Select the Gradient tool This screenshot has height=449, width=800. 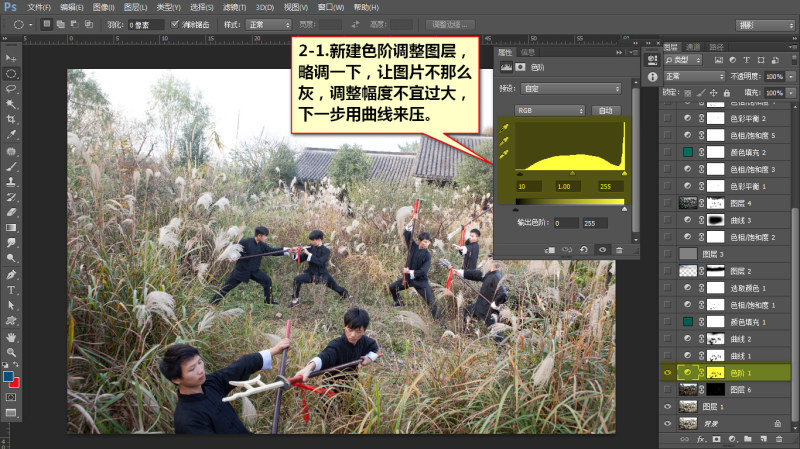(11, 228)
